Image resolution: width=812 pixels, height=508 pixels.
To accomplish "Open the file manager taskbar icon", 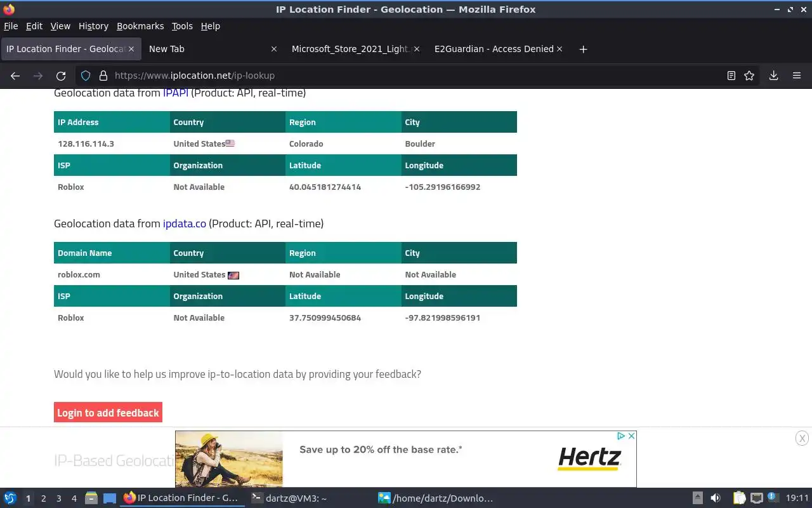I will (x=91, y=498).
